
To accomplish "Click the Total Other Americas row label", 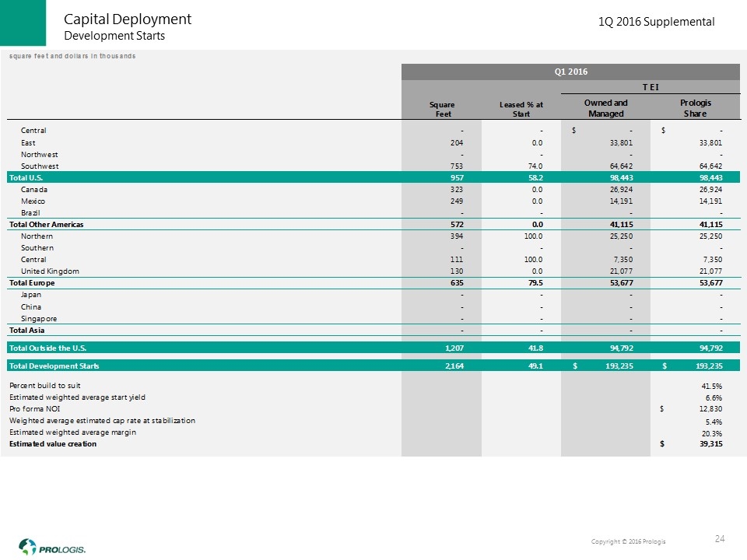I will coord(46,224).
